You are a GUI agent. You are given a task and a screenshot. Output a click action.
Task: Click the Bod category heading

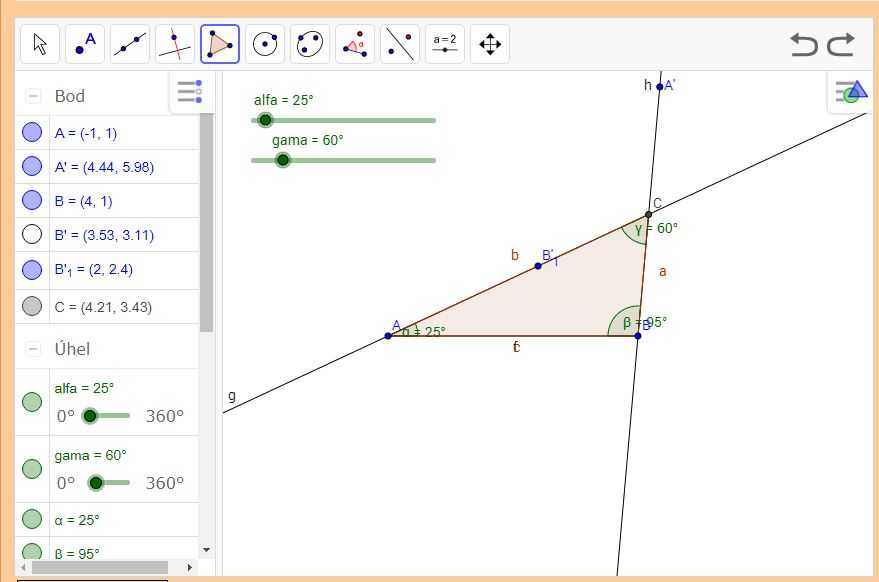click(70, 96)
